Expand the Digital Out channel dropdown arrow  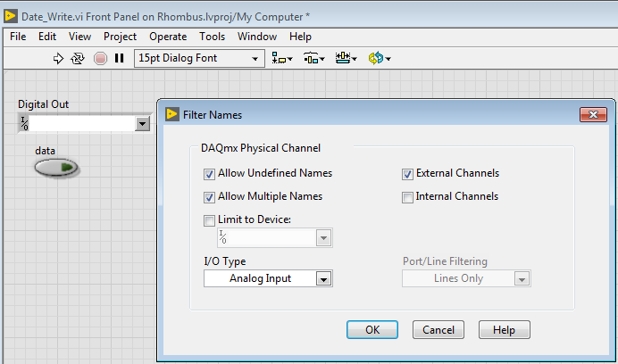pyautogui.click(x=142, y=124)
